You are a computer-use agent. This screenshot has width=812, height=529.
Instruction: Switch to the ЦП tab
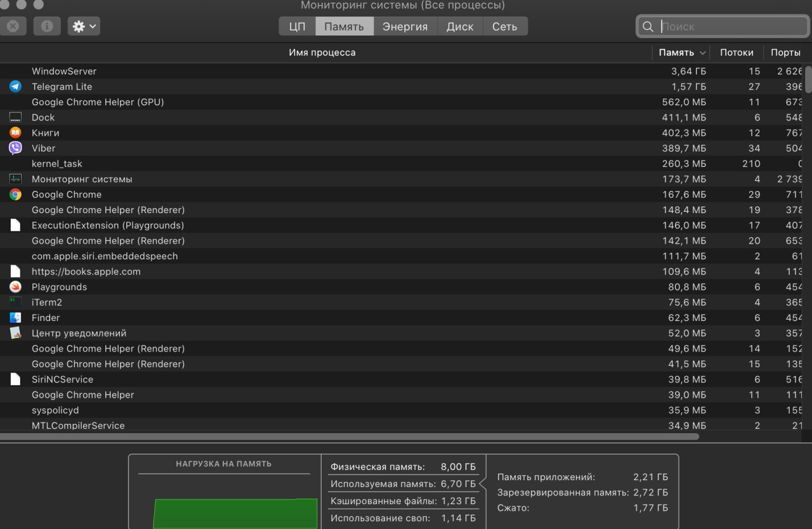coord(297,27)
